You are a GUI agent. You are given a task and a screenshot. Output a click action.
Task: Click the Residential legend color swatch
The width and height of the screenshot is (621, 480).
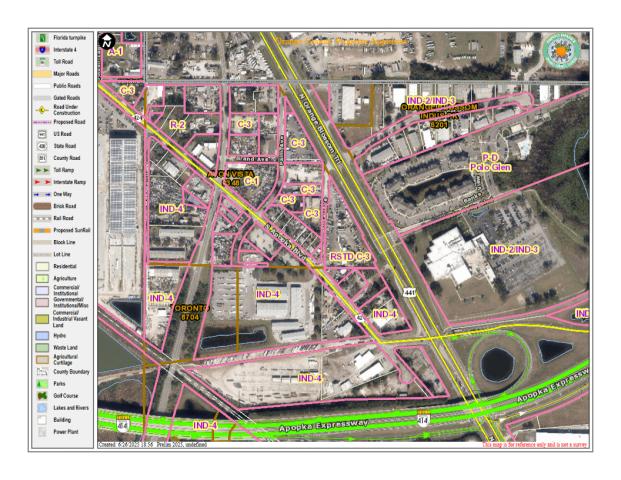[42, 267]
